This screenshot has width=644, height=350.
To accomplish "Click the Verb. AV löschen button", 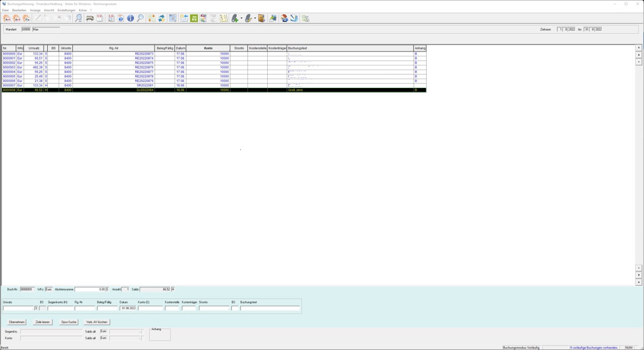I will click(97, 322).
